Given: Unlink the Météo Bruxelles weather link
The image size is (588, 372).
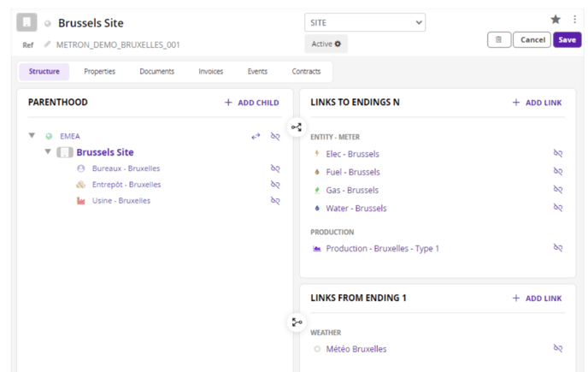Looking at the screenshot, I should tap(557, 349).
